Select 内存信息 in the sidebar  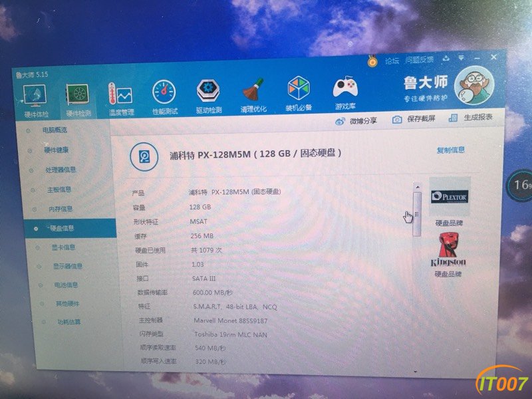coord(61,209)
